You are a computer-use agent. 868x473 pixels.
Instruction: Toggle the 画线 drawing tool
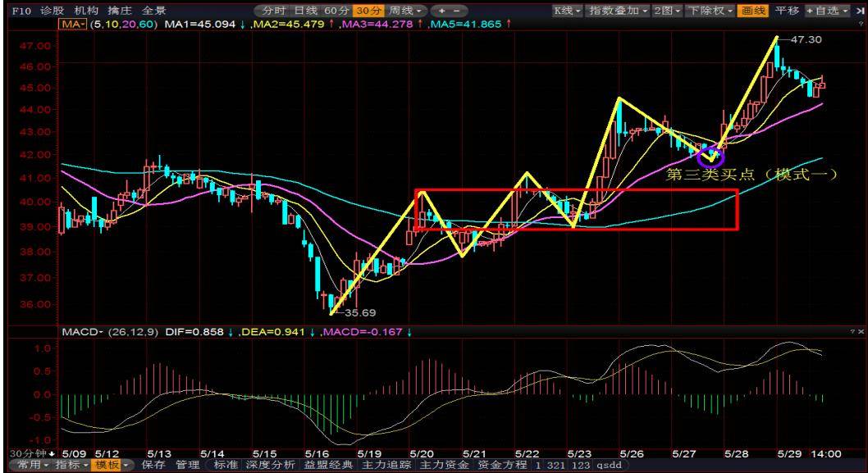coord(753,11)
